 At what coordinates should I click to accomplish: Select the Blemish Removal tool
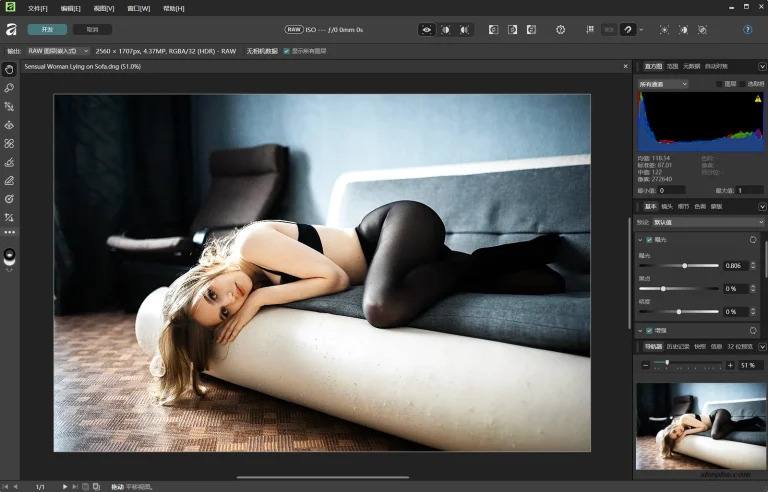coord(9,143)
